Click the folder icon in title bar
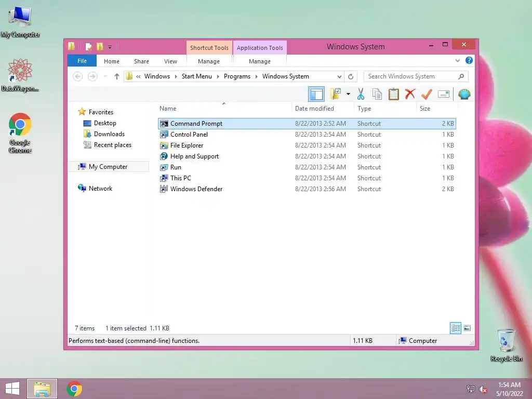This screenshot has height=399, width=532. tap(72, 46)
